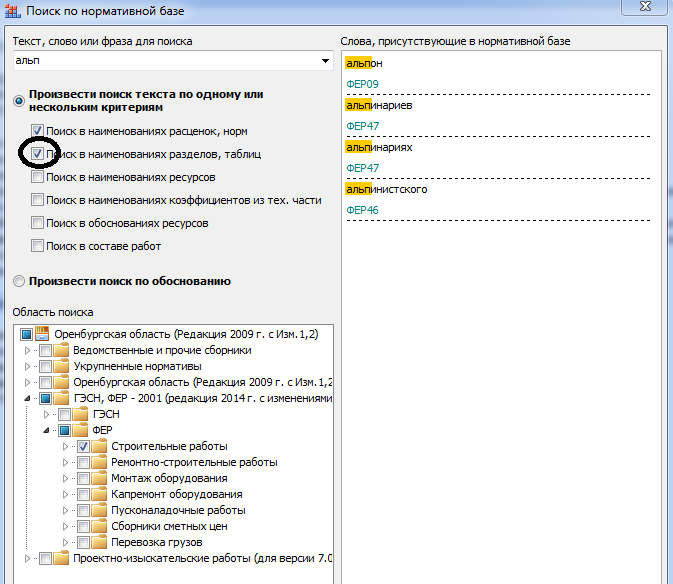
Task: Check Капремонт оборудования box
Action: pos(83,494)
